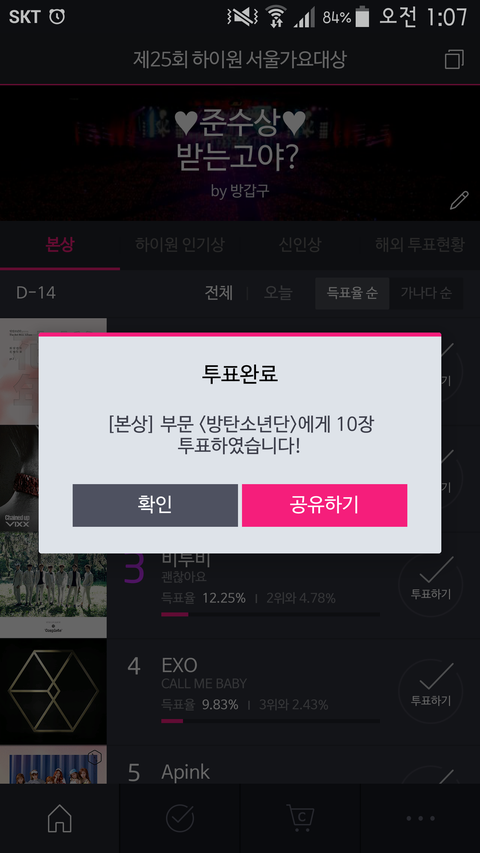
Task: Toggle sorting to 가나다 순
Action: [426, 293]
